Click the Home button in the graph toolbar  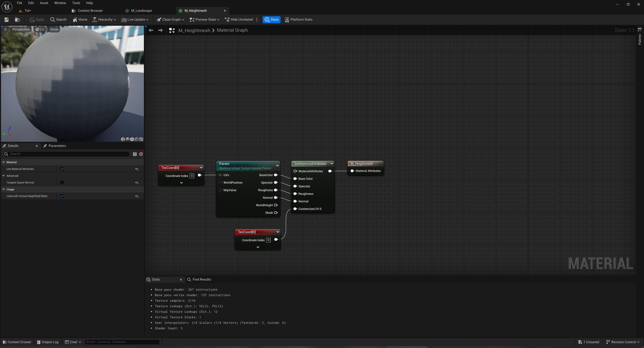80,19
